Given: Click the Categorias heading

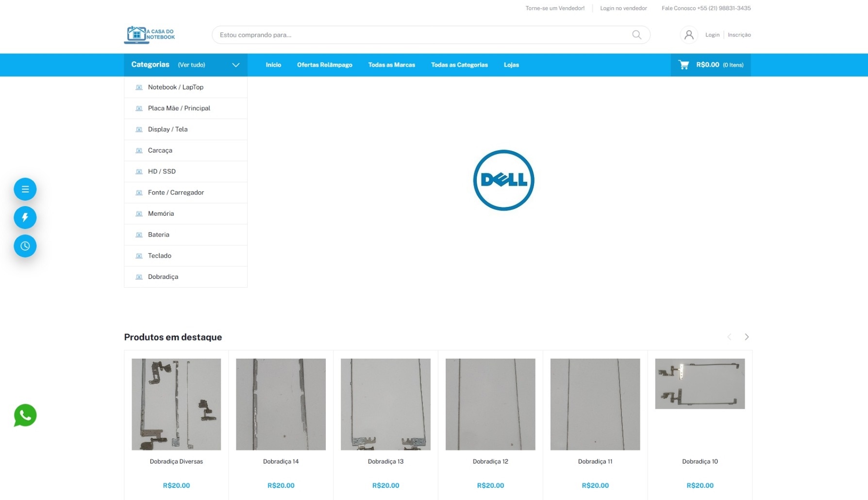Looking at the screenshot, I should click(x=150, y=64).
